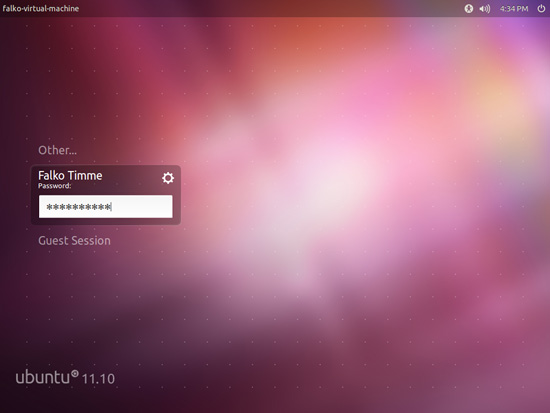Click the Password: label text
The image size is (550, 413).
(54, 186)
